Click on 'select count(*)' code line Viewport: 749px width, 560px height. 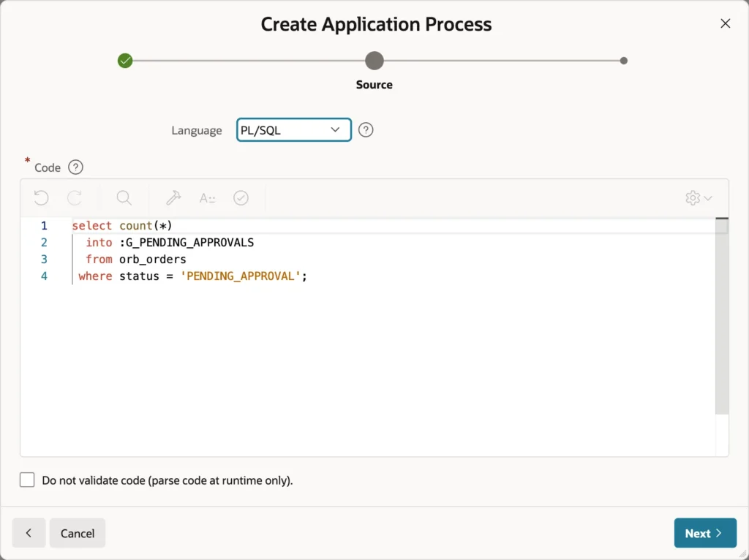122,225
